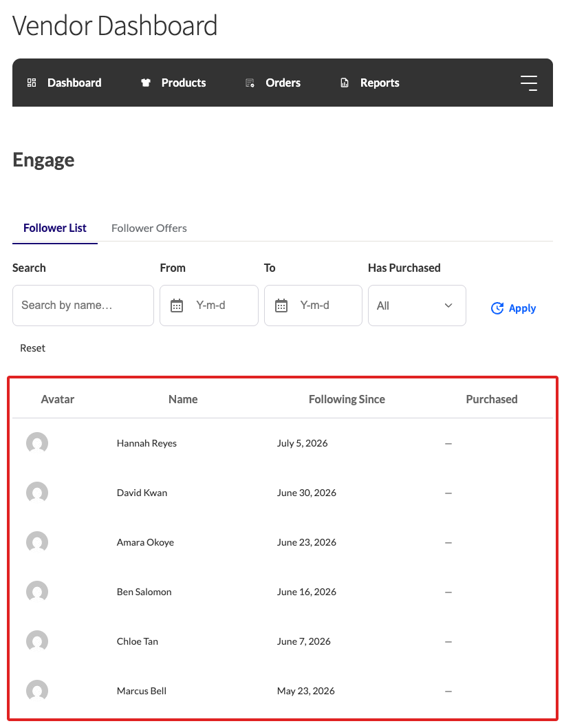Viewport: 564px width, 728px height.
Task: Click the To date Y-m-d field
Action: click(313, 306)
